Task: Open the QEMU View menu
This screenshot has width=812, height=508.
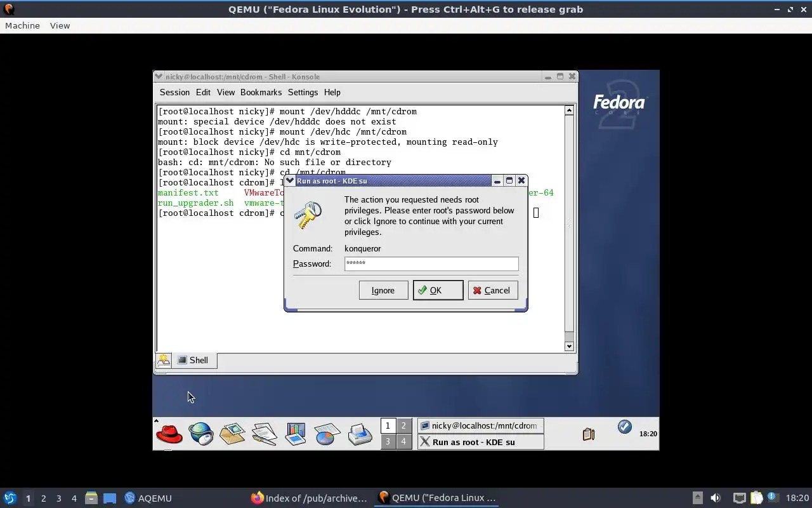Action: click(x=60, y=25)
